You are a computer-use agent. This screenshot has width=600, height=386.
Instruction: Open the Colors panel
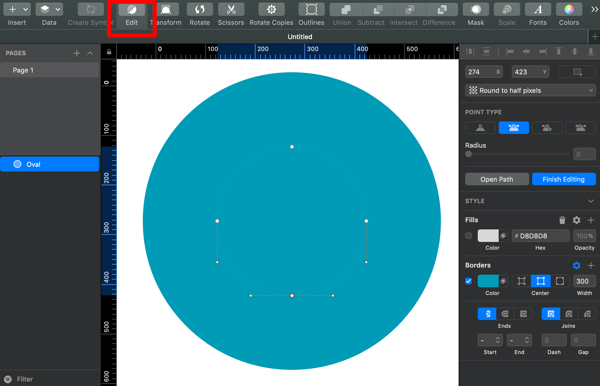coord(569,9)
